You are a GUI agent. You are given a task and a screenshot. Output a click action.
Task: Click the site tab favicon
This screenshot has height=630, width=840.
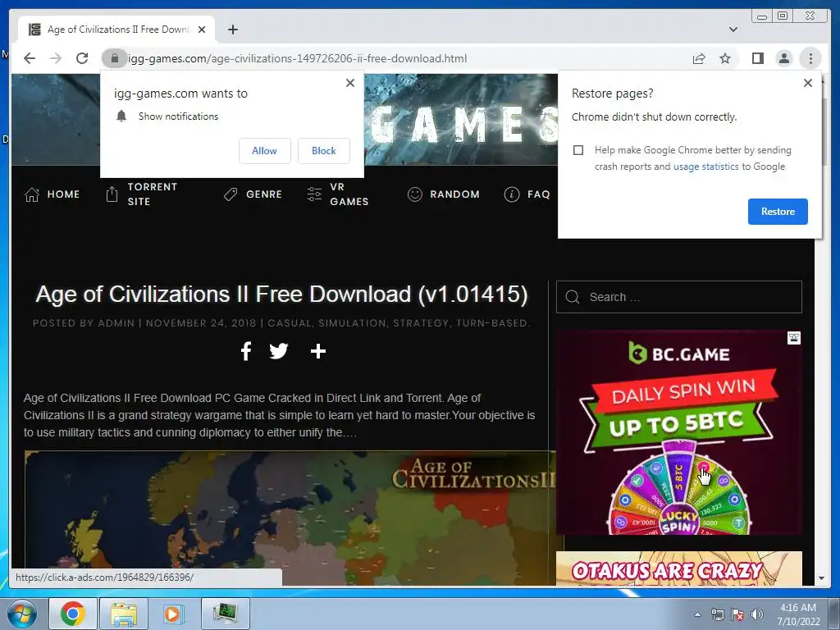point(34,30)
